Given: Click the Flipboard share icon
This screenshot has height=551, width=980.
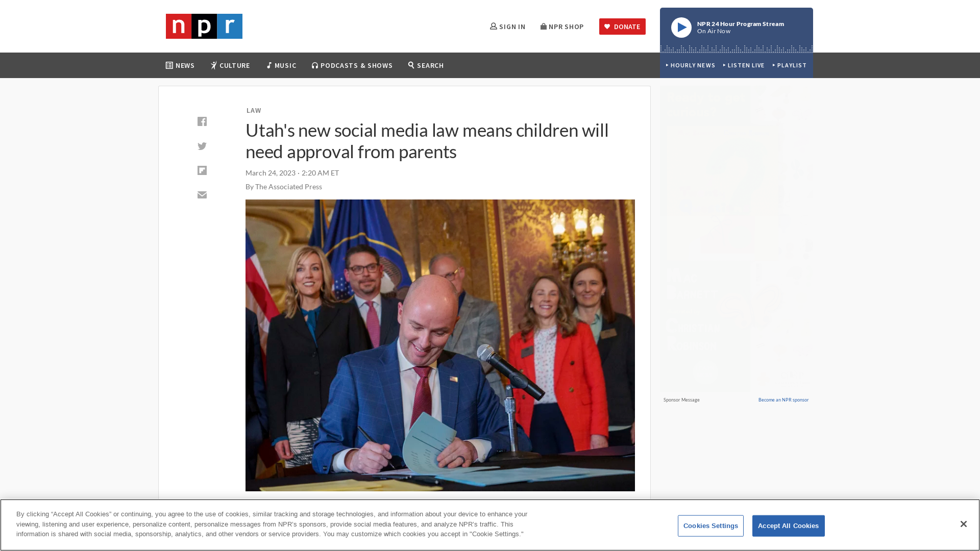Looking at the screenshot, I should [x=201, y=170].
